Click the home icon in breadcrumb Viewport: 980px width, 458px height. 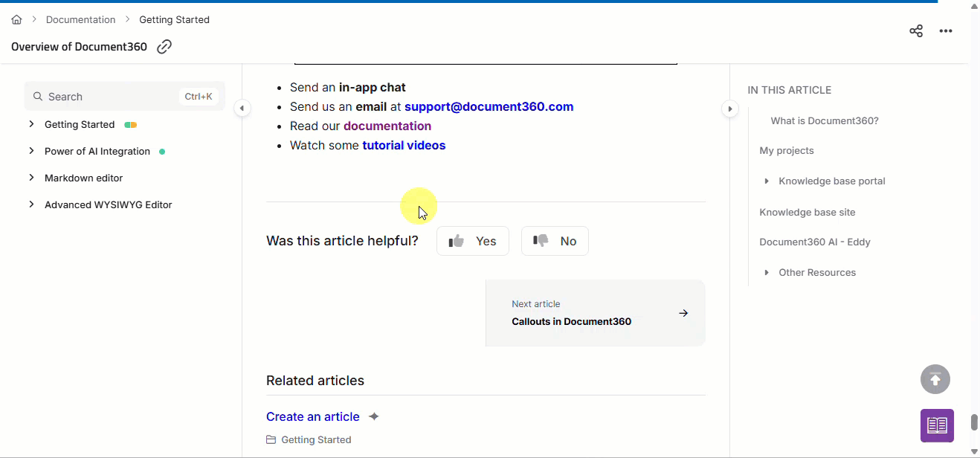tap(16, 19)
